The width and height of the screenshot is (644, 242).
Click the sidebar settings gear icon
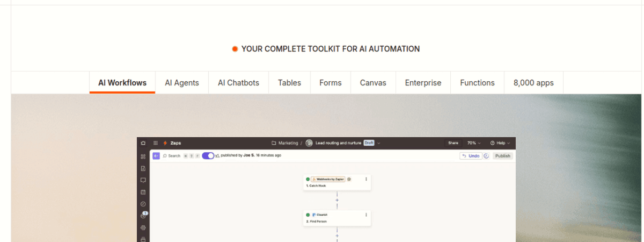(143, 227)
